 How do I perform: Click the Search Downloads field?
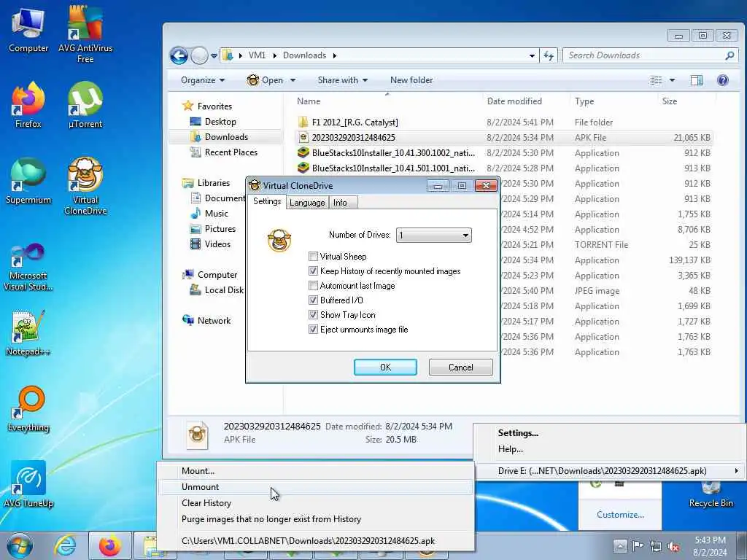tap(649, 55)
